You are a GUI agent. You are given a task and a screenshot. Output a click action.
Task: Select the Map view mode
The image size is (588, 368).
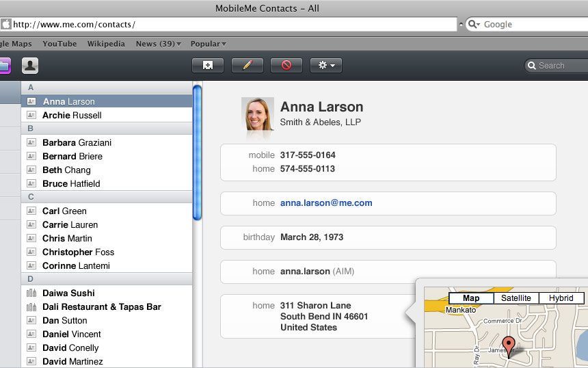click(471, 298)
